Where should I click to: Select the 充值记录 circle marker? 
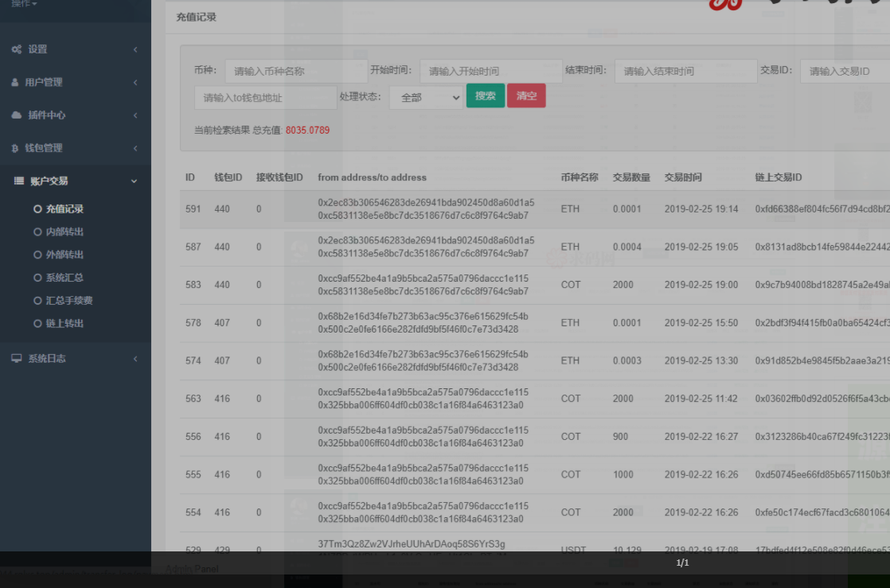[x=37, y=209]
